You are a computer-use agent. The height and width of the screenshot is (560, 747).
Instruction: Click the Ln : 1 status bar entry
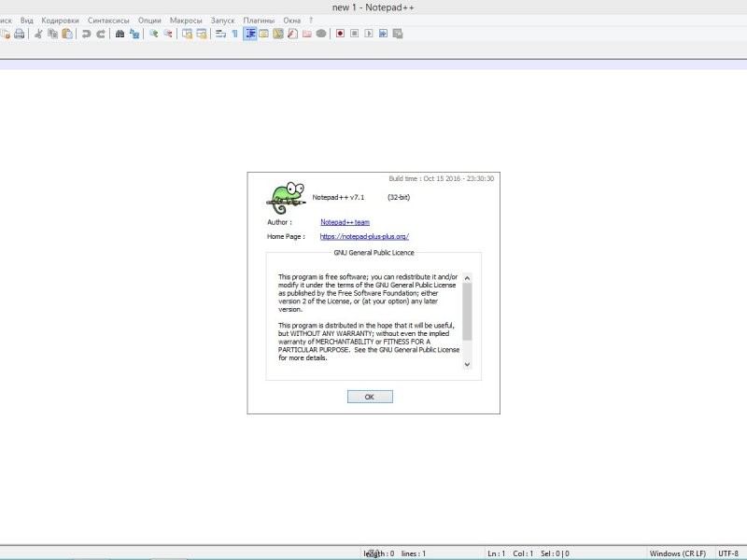click(x=497, y=553)
